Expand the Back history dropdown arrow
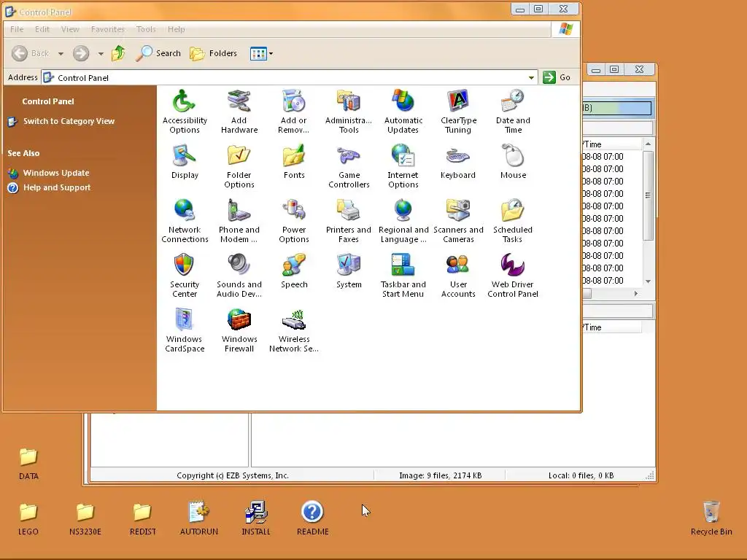The height and width of the screenshot is (560, 747). click(x=61, y=54)
